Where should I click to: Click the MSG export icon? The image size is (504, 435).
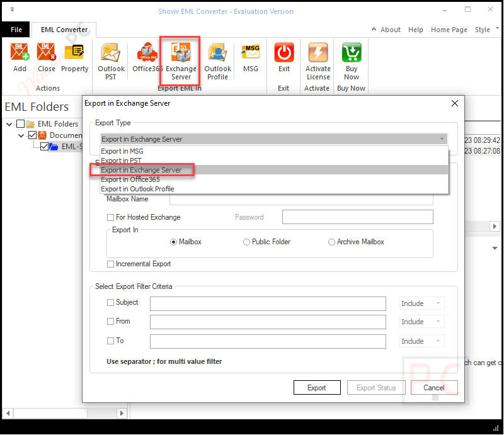pyautogui.click(x=250, y=52)
